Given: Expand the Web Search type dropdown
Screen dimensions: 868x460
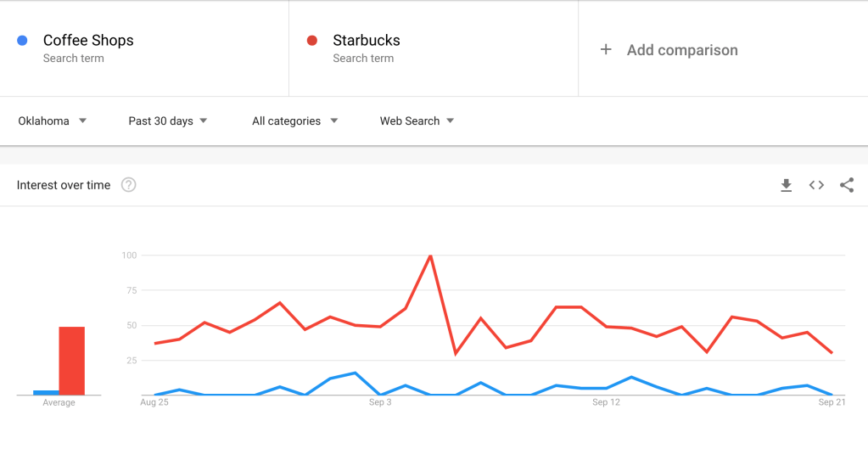Looking at the screenshot, I should 417,121.
